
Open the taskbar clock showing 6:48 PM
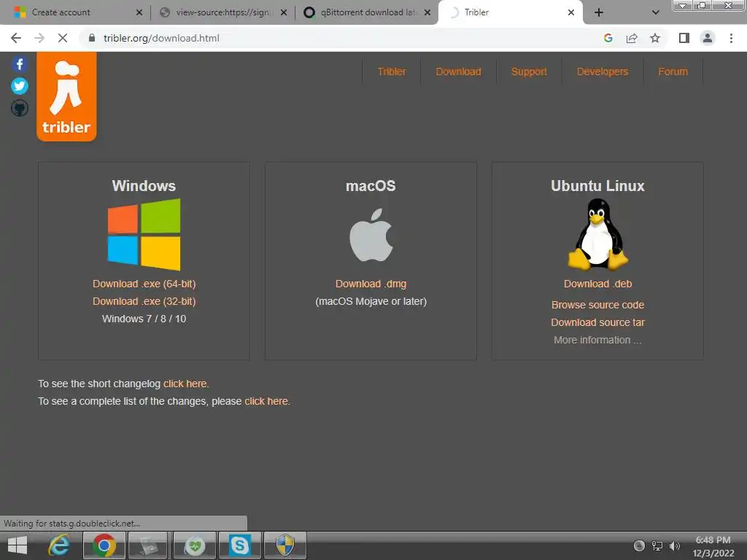[x=713, y=546]
